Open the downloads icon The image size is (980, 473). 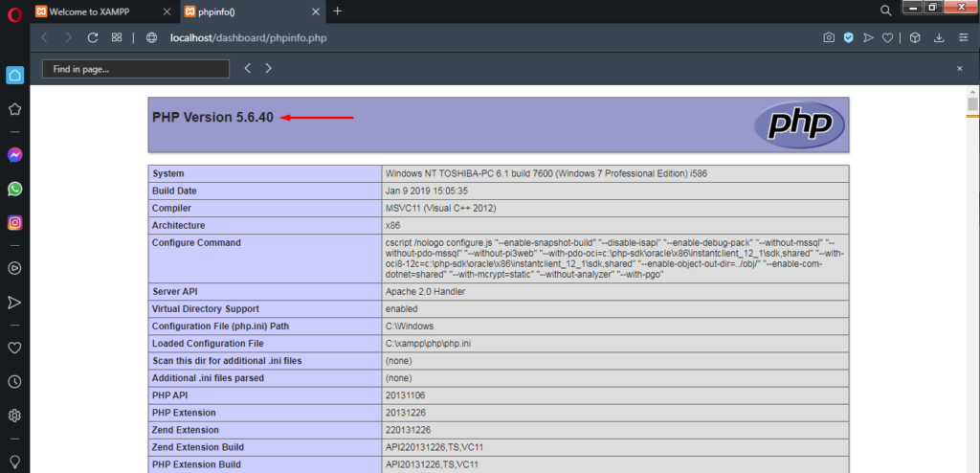coord(939,38)
